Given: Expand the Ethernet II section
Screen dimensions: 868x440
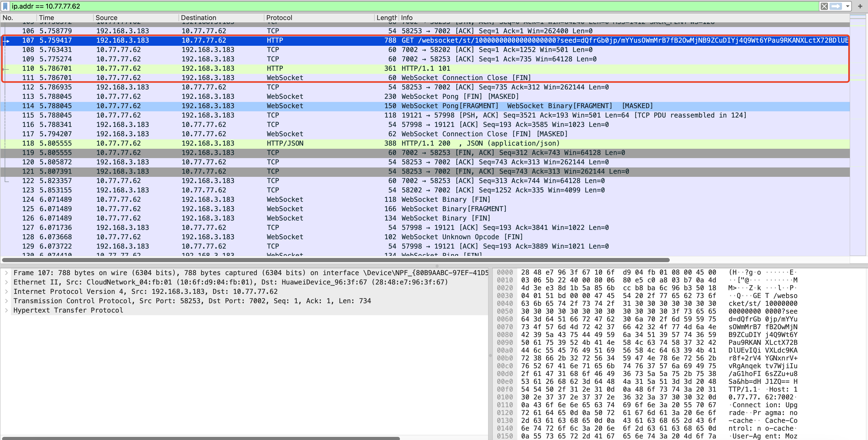Looking at the screenshot, I should pos(7,282).
